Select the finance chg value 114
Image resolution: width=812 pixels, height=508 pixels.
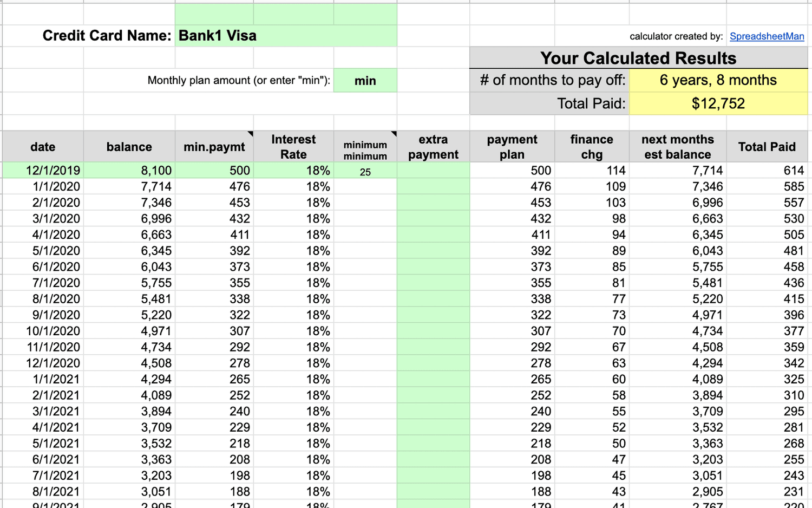tap(592, 171)
